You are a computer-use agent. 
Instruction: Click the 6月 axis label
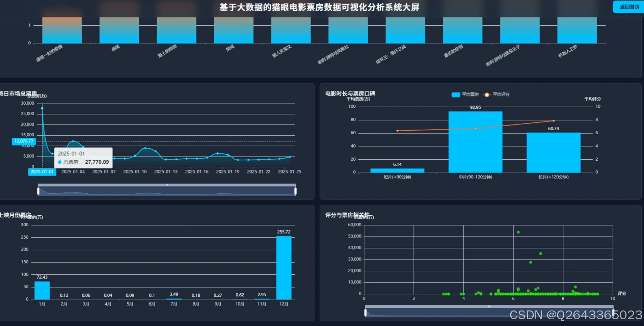pos(152,304)
